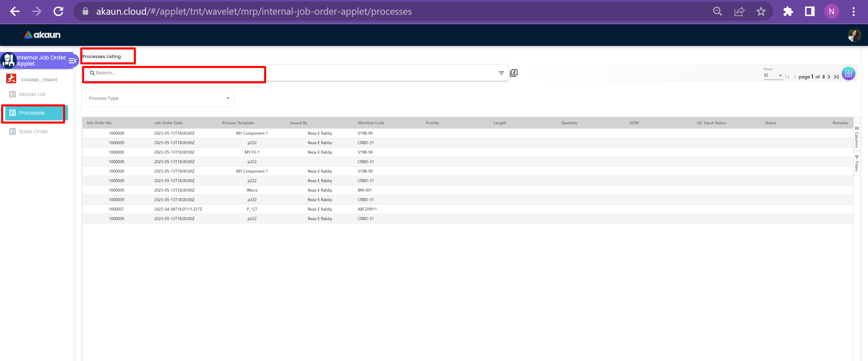Viewport: 868px width, 361px height.
Task: Open user profile avatar
Action: pyautogui.click(x=854, y=35)
